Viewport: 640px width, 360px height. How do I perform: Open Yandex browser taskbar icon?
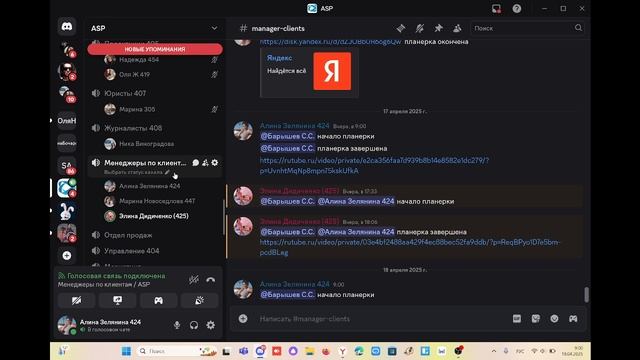(342, 351)
